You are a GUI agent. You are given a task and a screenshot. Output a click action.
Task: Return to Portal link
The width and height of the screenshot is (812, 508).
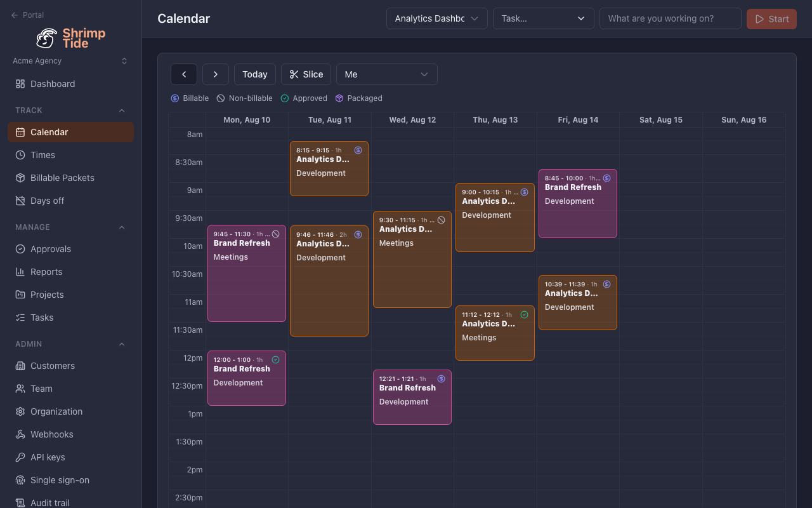pos(27,15)
